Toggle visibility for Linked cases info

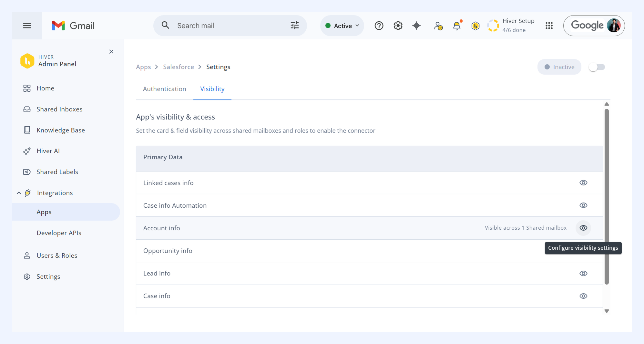coord(583,183)
